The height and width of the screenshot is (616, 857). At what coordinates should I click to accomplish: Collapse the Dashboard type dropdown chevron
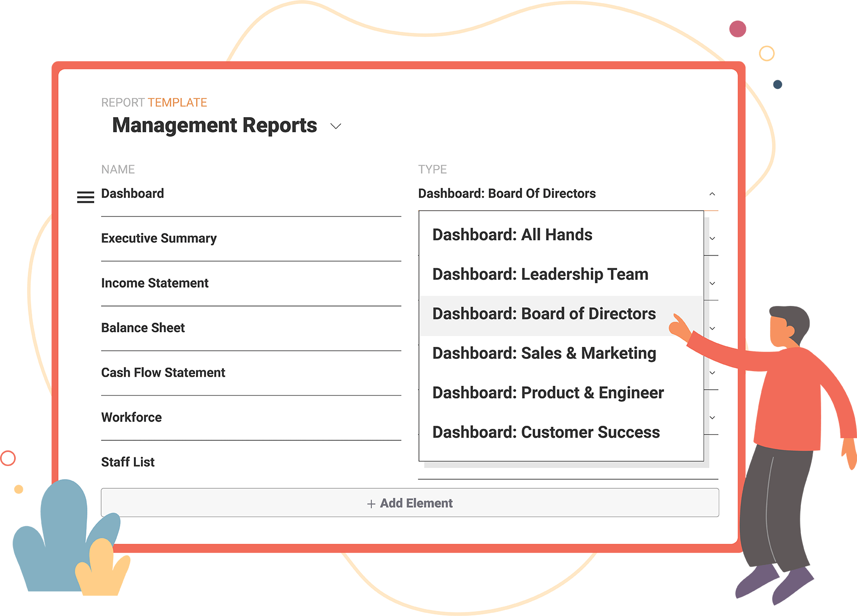tap(712, 194)
